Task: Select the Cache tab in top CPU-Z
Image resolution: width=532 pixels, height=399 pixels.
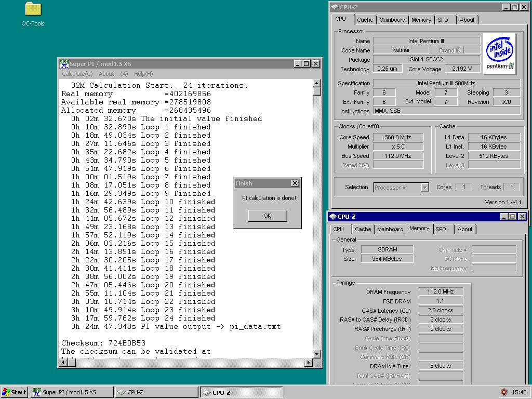Action: point(365,20)
